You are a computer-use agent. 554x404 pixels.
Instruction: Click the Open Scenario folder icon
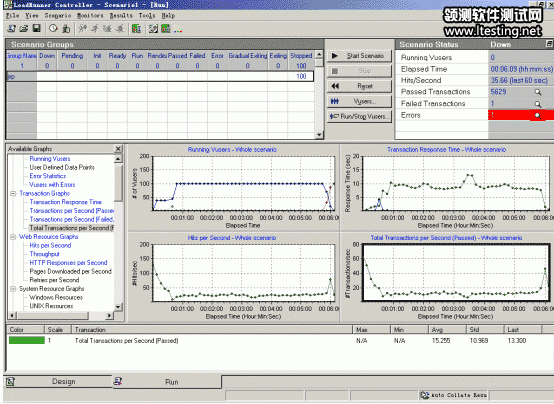pyautogui.click(x=24, y=29)
